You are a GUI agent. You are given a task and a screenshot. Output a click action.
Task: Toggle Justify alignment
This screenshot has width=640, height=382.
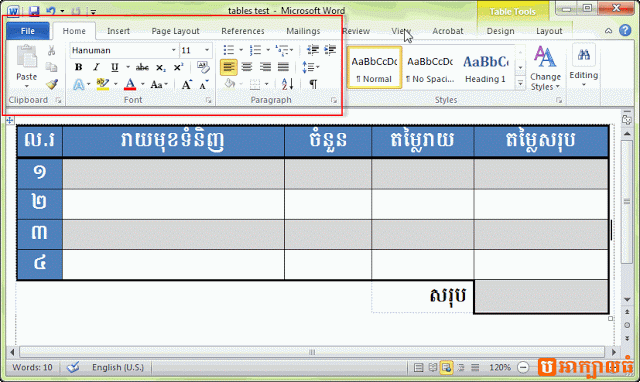pyautogui.click(x=283, y=67)
